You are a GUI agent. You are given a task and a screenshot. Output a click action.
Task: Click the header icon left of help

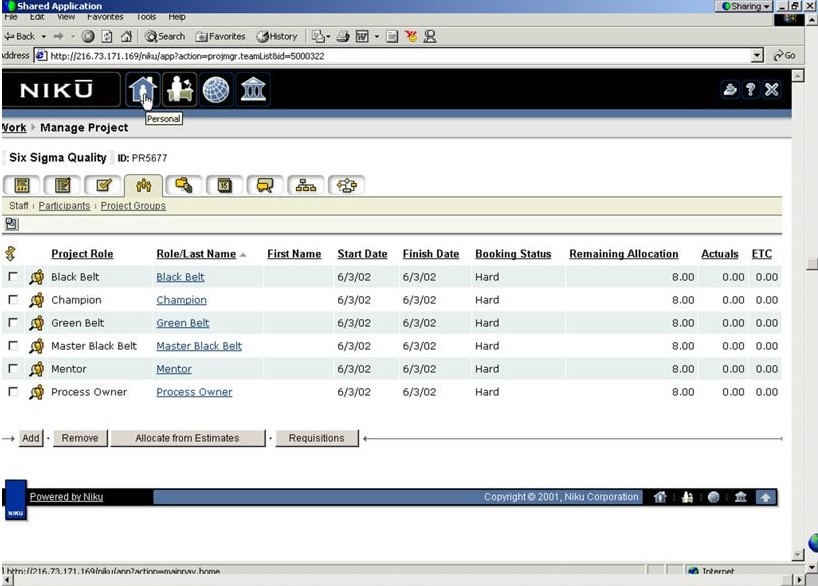tap(729, 90)
